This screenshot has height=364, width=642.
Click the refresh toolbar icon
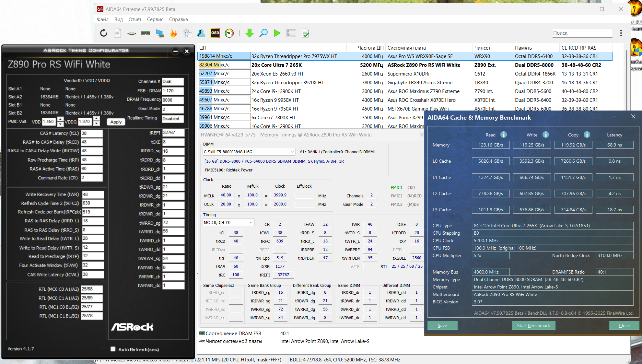103,33
